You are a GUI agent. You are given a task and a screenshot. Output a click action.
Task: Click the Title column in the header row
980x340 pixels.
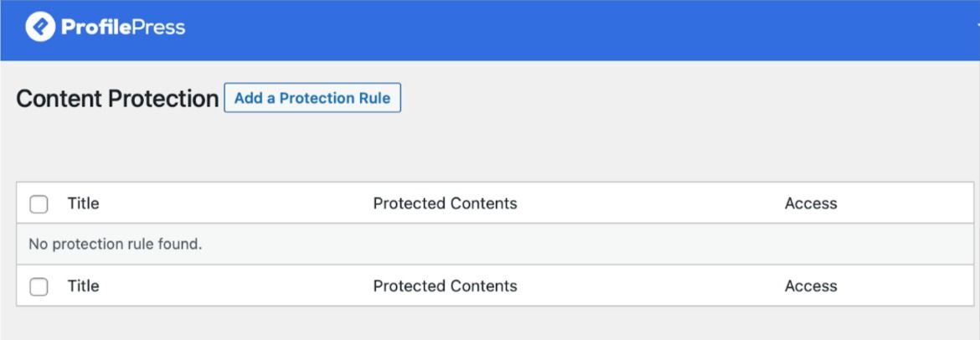coord(83,203)
